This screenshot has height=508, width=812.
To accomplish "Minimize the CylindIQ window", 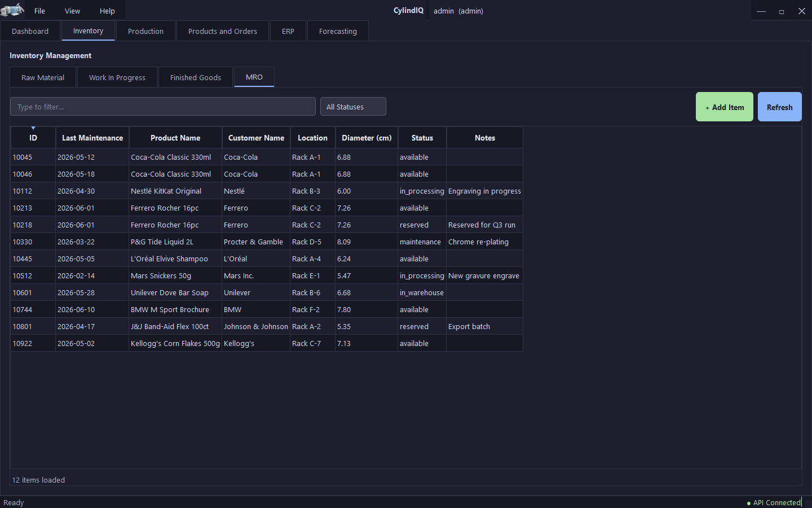I will 761,11.
